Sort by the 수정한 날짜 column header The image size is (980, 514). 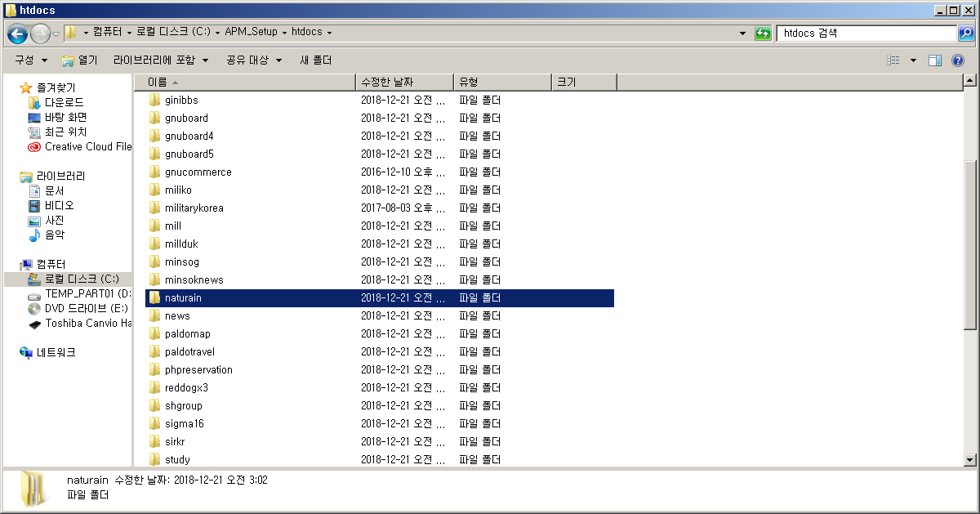click(405, 82)
